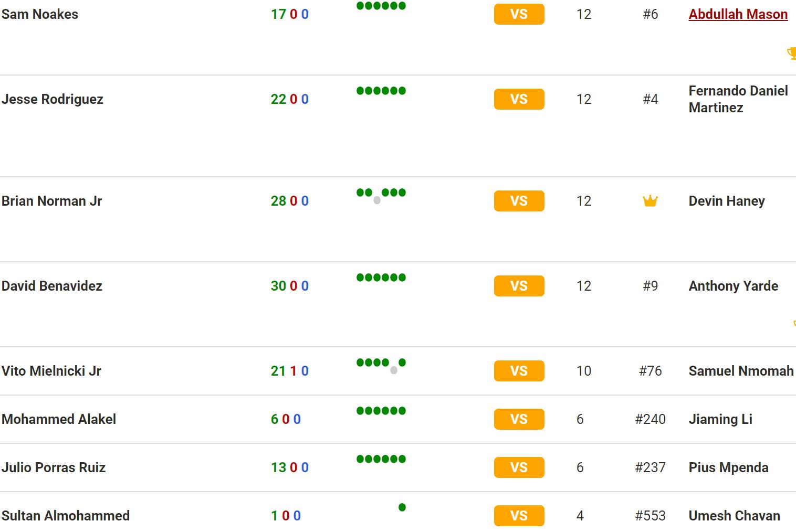Open the Brian Norman Jr vs Devin Haney matchup
The height and width of the screenshot is (532, 796).
(x=519, y=201)
